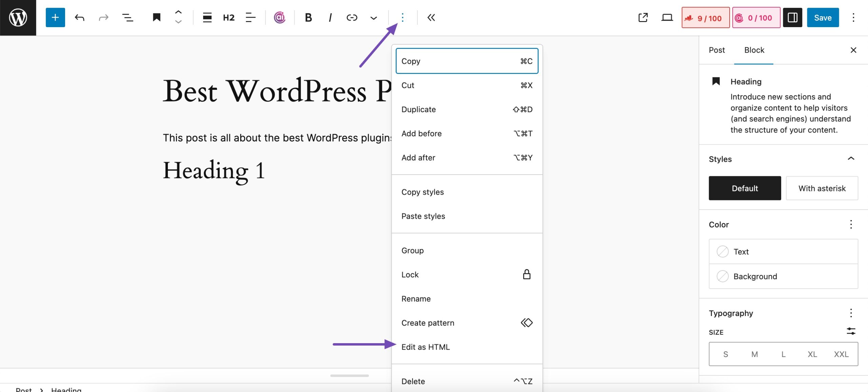This screenshot has height=392, width=868.
Task: Move the block down
Action: coord(178,22)
